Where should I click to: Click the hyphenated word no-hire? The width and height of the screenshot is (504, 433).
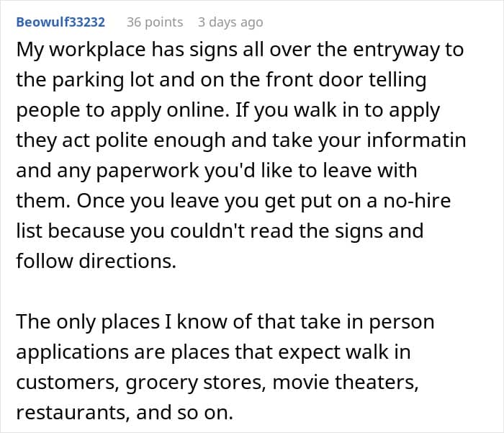(417, 201)
